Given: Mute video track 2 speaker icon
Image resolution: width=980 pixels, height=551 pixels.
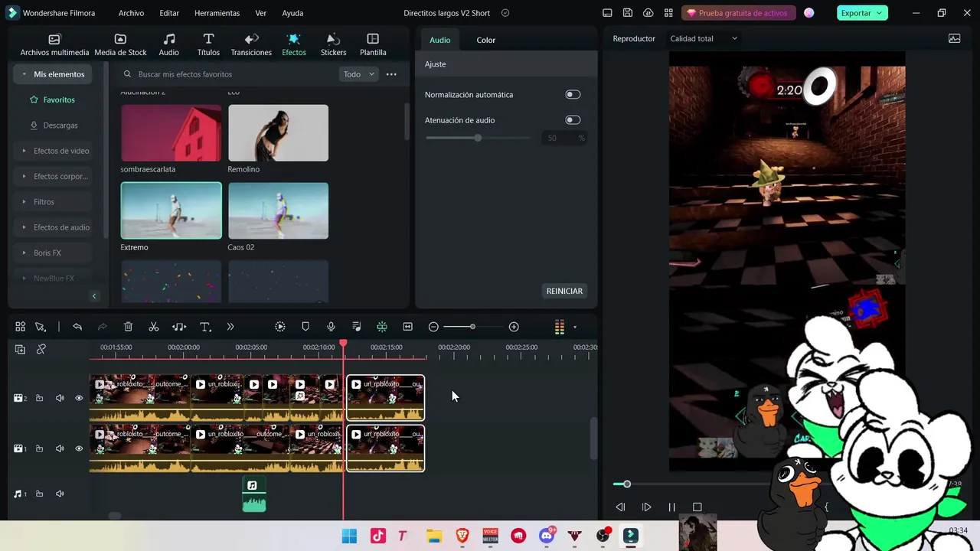Looking at the screenshot, I should coord(60,398).
